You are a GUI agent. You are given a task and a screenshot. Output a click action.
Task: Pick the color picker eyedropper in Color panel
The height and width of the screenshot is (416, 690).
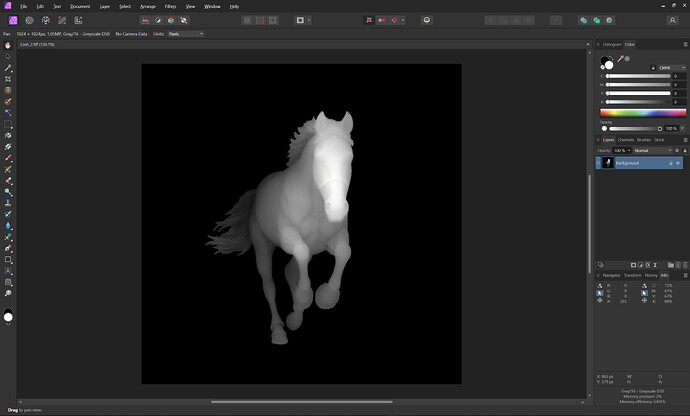click(x=622, y=60)
